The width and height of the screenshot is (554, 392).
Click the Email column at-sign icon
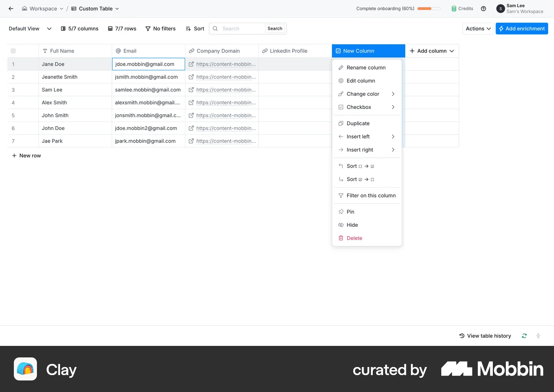click(x=118, y=51)
